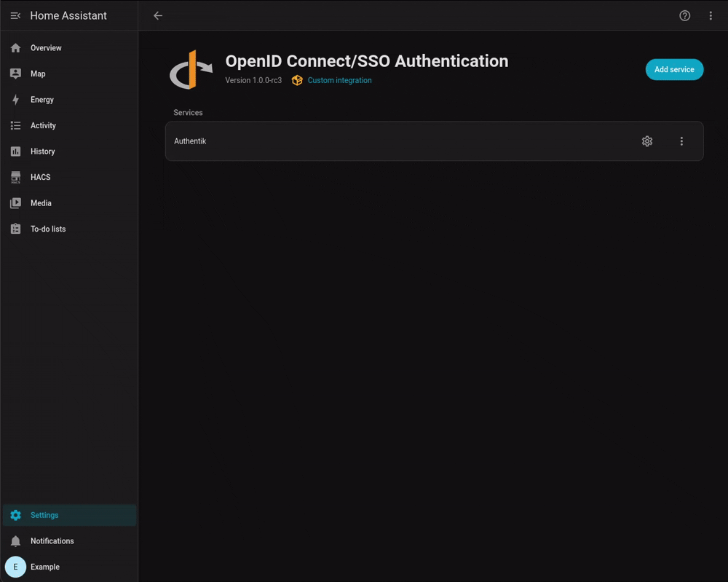Open the Example user profile
Image resolution: width=728 pixels, height=582 pixels.
click(x=70, y=567)
